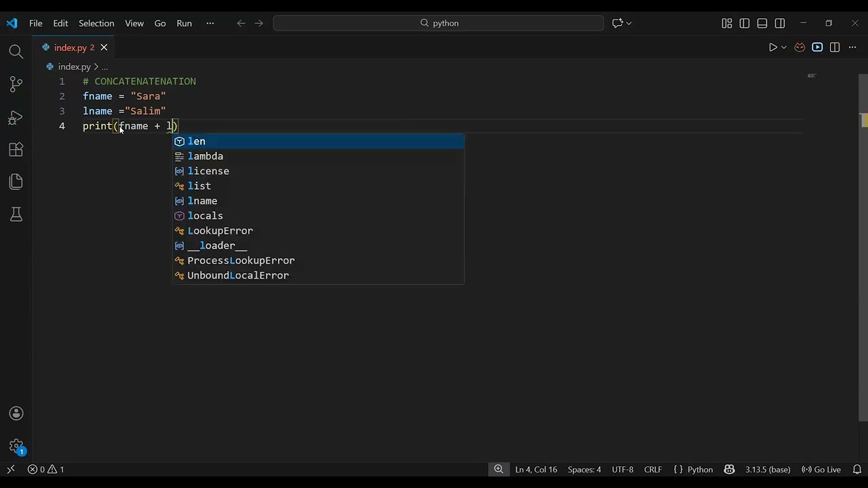Change encoding via UTF-8

click(623, 469)
